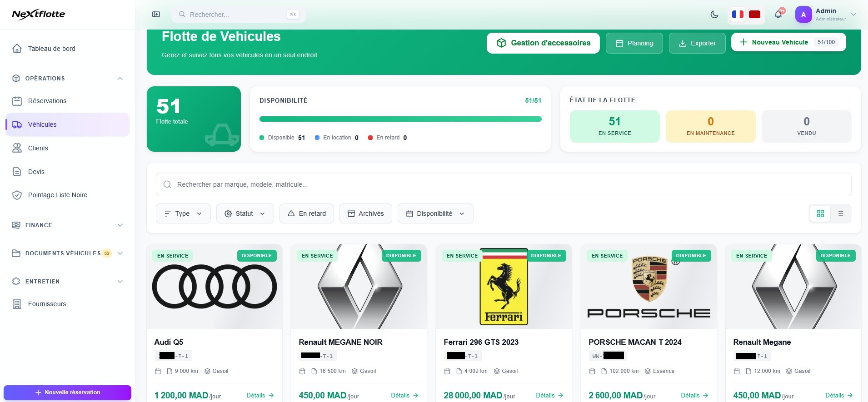The width and height of the screenshot is (868, 402).
Task: Open the Type filter dropdown
Action: 183,213
